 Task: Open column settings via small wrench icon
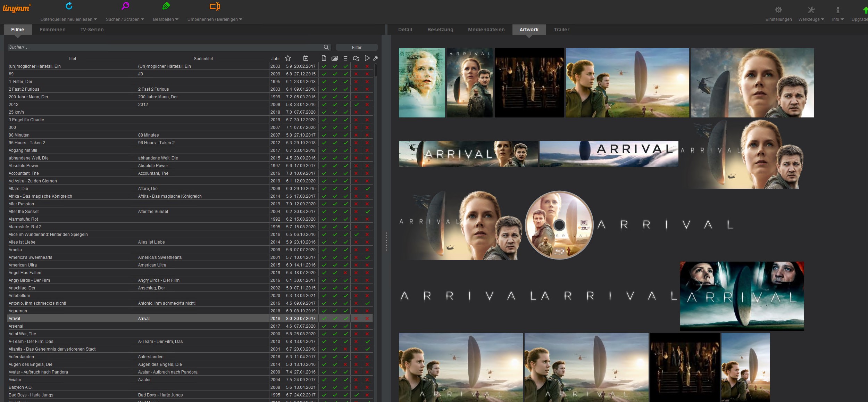(x=376, y=58)
